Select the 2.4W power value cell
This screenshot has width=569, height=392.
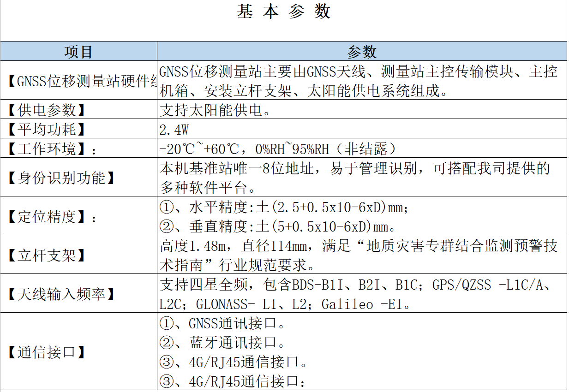coord(362,129)
